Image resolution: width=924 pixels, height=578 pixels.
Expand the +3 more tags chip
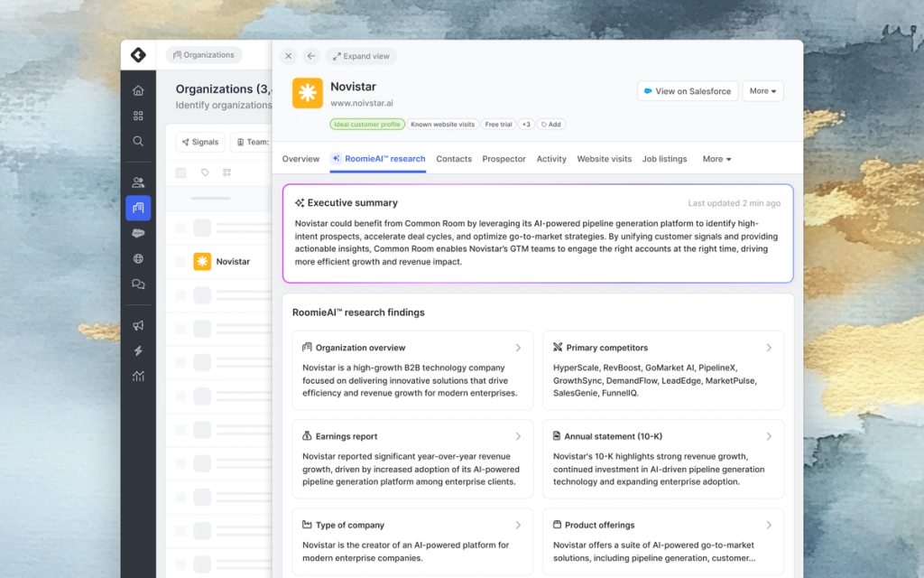tap(526, 125)
